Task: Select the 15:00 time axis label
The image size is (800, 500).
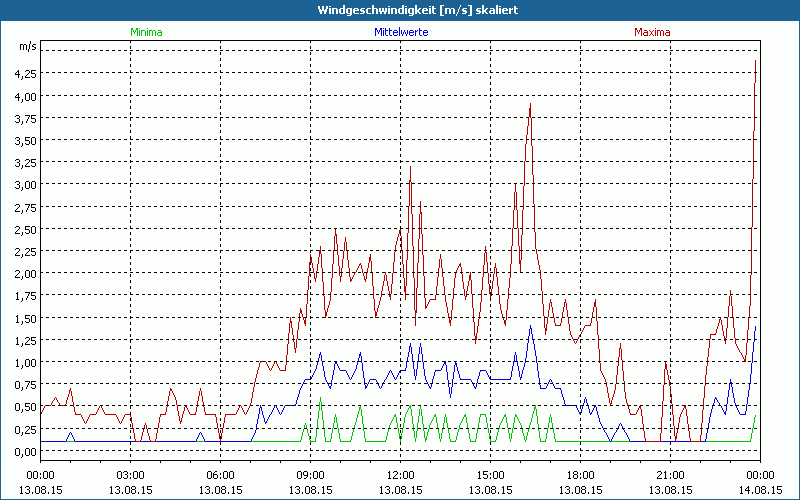Action: pos(490,475)
